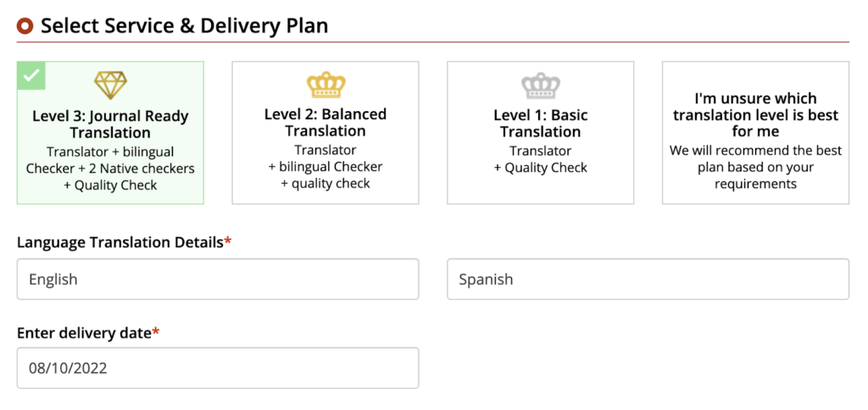Pick Level 1: Basic Translation plan
868x410 pixels.
(x=541, y=133)
